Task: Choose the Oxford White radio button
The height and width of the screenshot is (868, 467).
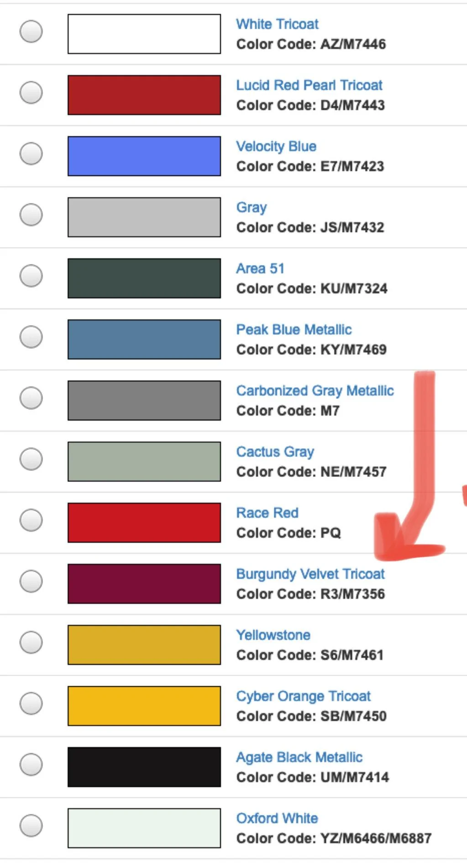Action: click(31, 826)
